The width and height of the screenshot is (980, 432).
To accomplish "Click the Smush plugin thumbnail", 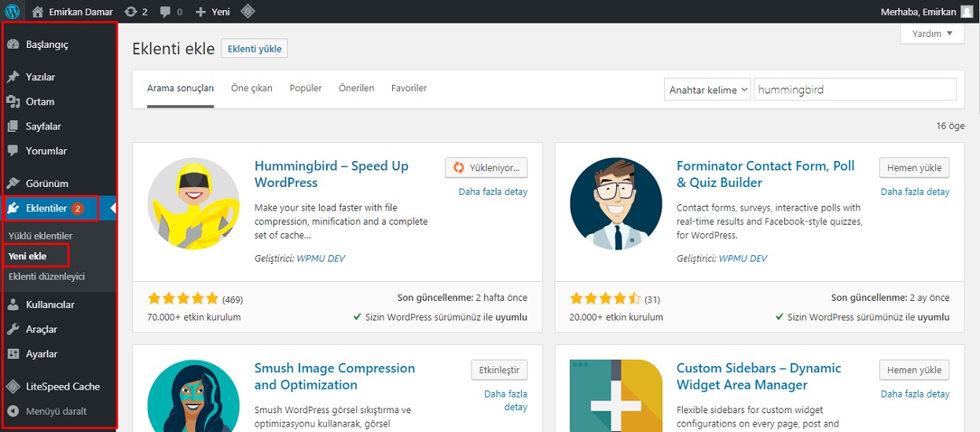I will 193,395.
